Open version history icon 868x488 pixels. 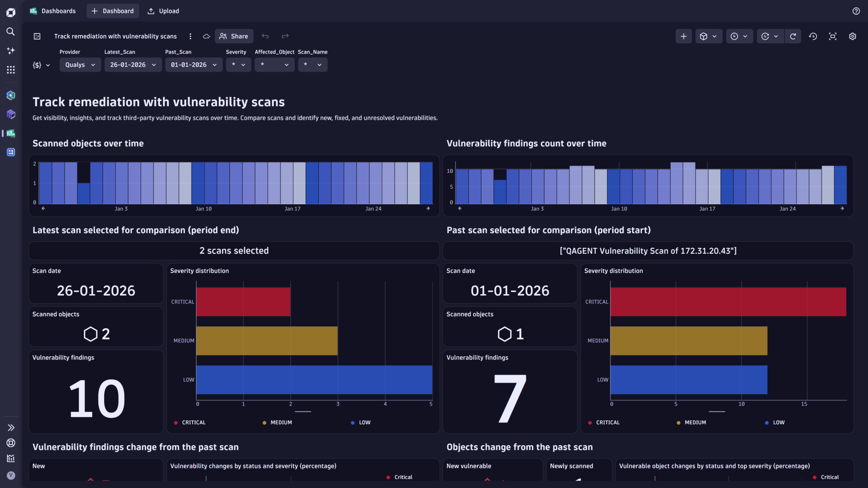click(813, 36)
